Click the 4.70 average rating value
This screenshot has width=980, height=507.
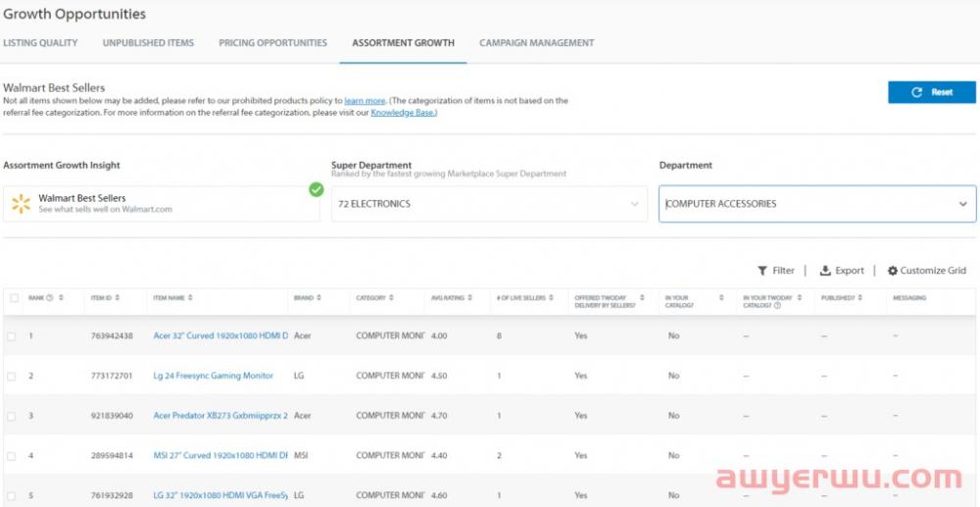[x=439, y=417]
